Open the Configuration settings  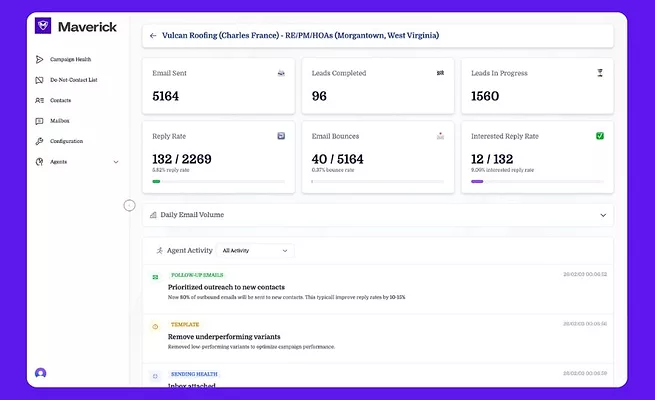pos(66,141)
